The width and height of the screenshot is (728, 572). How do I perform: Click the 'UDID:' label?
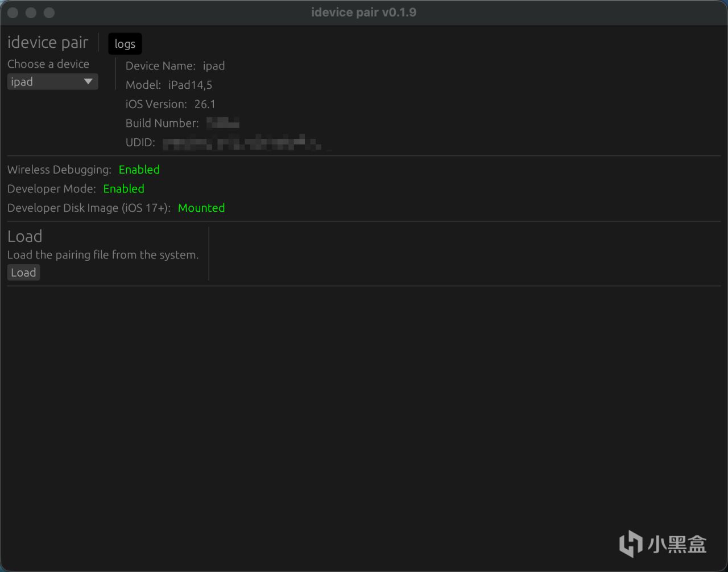[x=140, y=142]
